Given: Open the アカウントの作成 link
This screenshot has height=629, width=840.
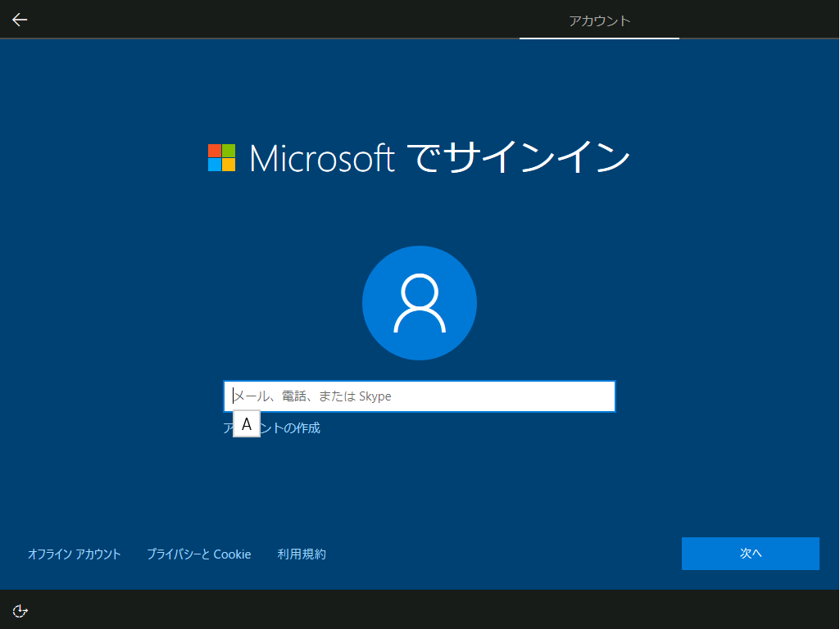Looking at the screenshot, I should point(271,428).
